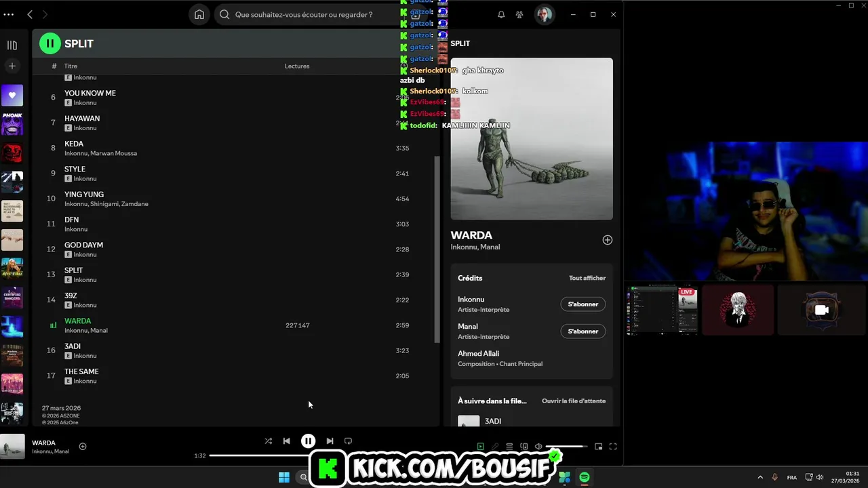
Task: Open the Liked Songs playlist
Action: (x=12, y=96)
